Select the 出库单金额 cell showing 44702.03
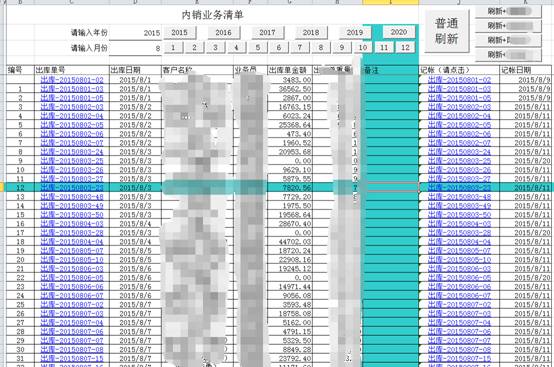This screenshot has width=554, height=367. (290, 242)
